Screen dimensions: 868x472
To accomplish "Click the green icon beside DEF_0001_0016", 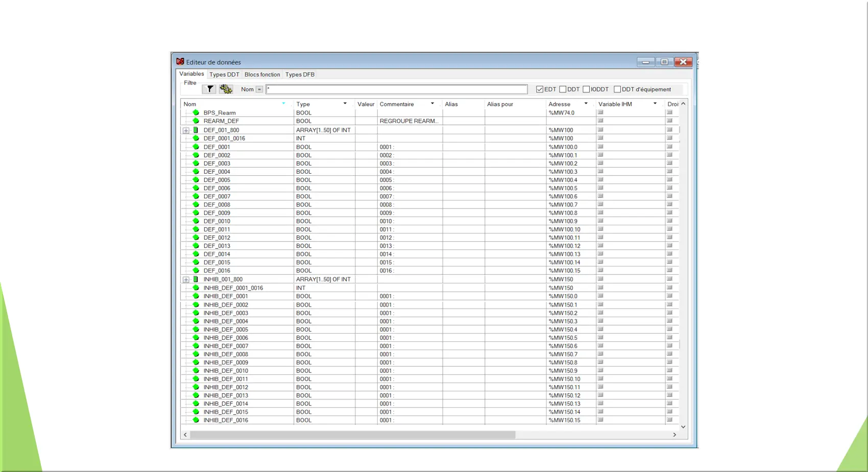I will click(196, 138).
